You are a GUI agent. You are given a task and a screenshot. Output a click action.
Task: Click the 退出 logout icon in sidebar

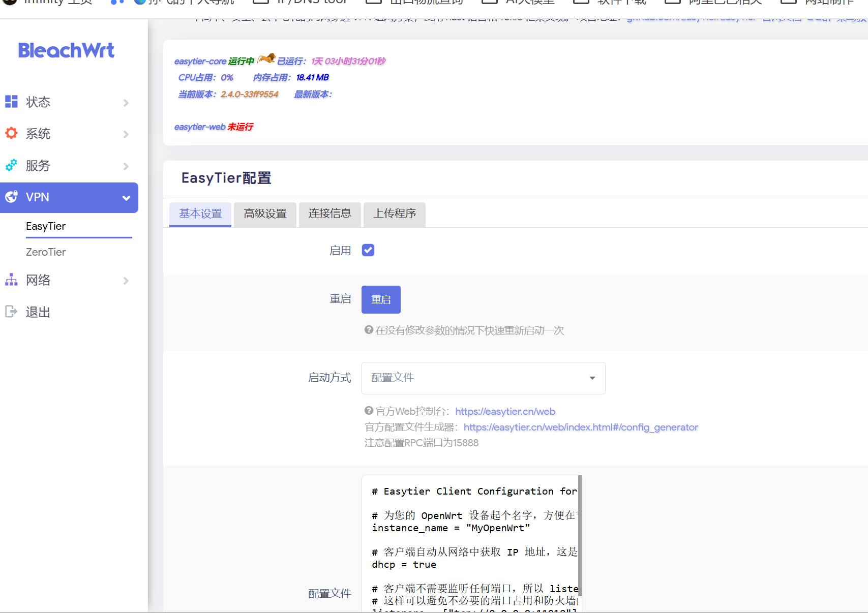(x=11, y=312)
